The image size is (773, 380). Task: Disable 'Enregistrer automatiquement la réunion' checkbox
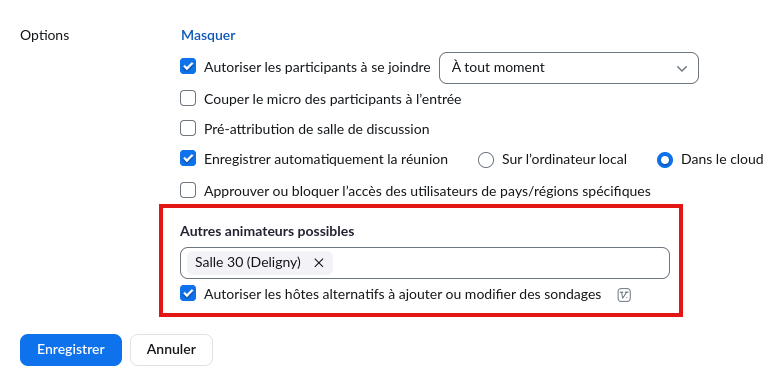188,159
